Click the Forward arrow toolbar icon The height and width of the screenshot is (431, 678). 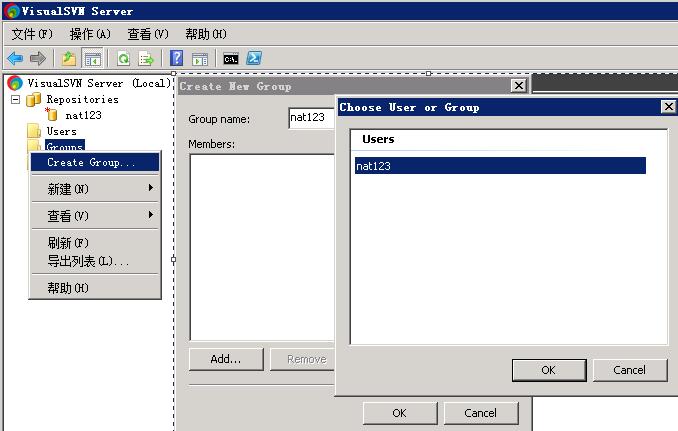(x=37, y=59)
